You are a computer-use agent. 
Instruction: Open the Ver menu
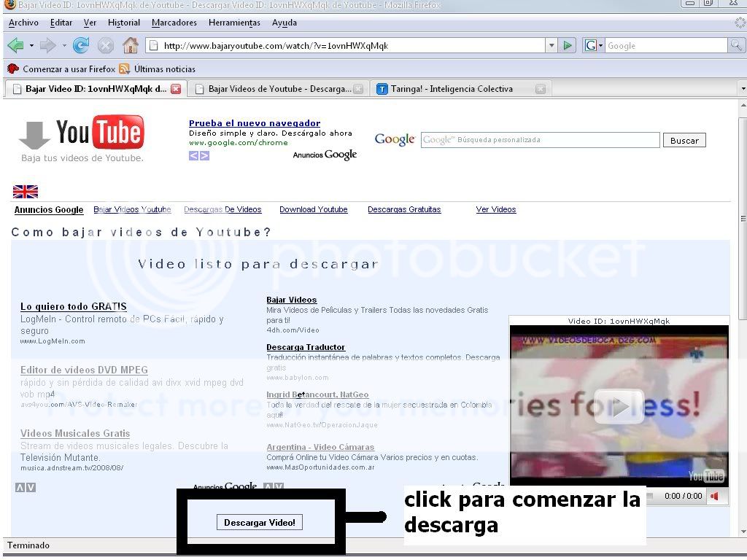point(90,23)
